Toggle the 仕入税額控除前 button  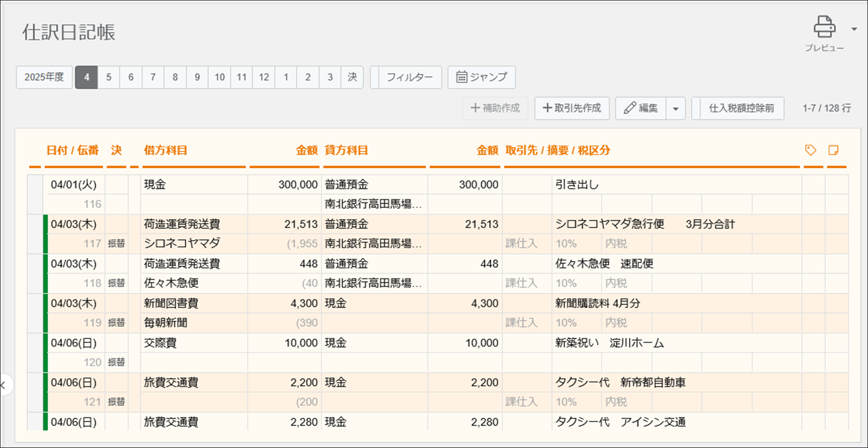coord(741,108)
